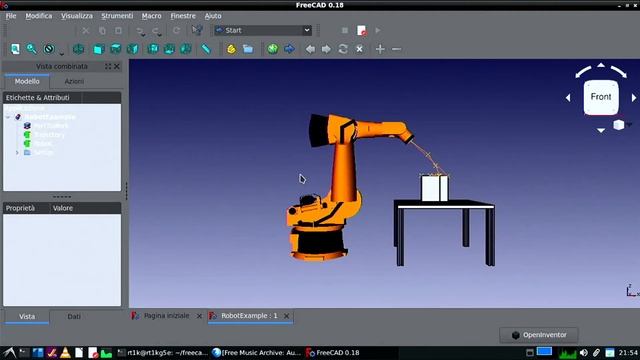Open the Finestre menu
Image resolution: width=640 pixels, height=360 pixels.
point(183,16)
